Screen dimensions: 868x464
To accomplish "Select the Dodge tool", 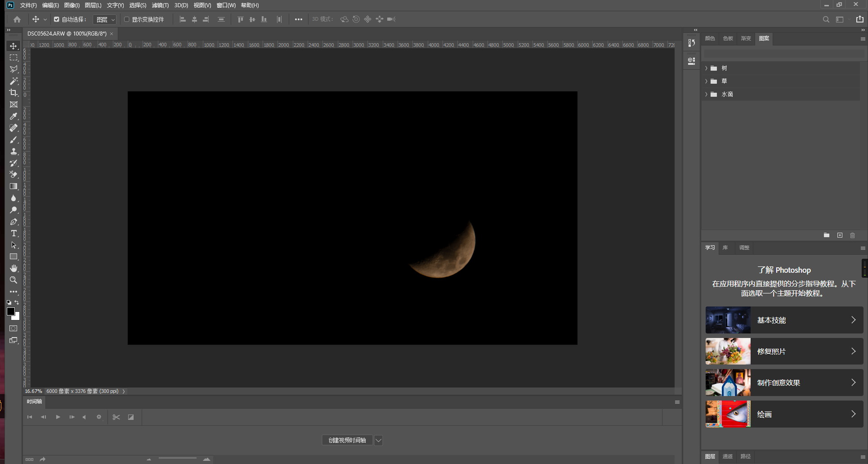I will [x=13, y=210].
